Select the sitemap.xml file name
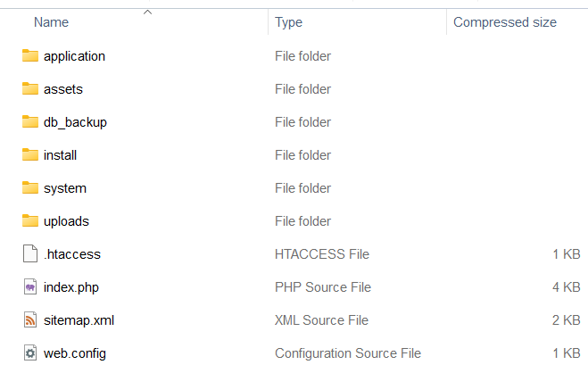This screenshot has height=373, width=588. pyautogui.click(x=79, y=320)
